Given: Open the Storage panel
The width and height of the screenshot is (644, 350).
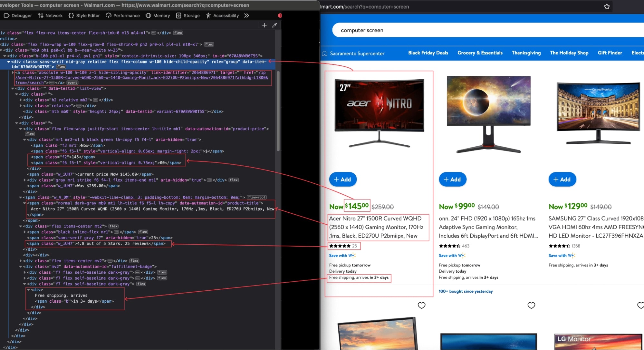Looking at the screenshot, I should (188, 15).
